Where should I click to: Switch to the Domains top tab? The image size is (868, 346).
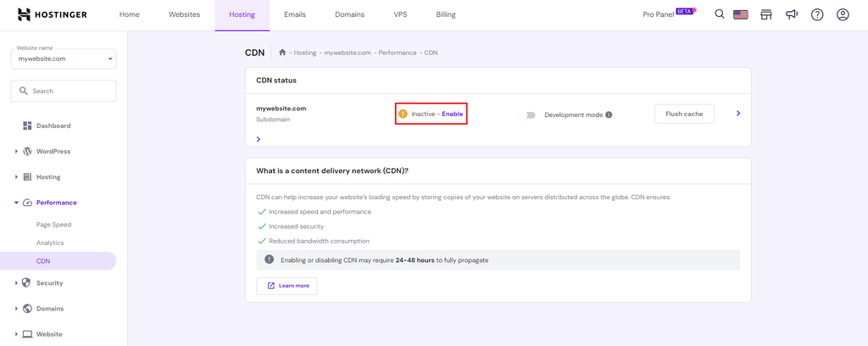point(349,14)
